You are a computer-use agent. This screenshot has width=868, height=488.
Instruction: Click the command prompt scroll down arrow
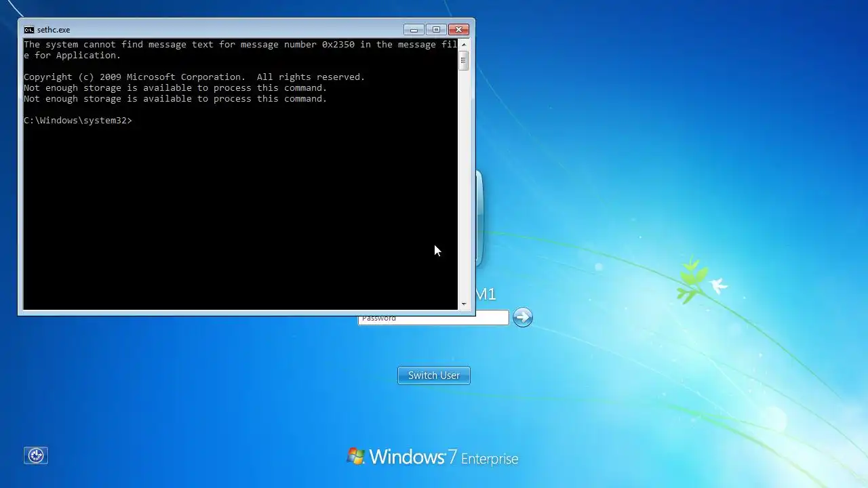tap(464, 304)
